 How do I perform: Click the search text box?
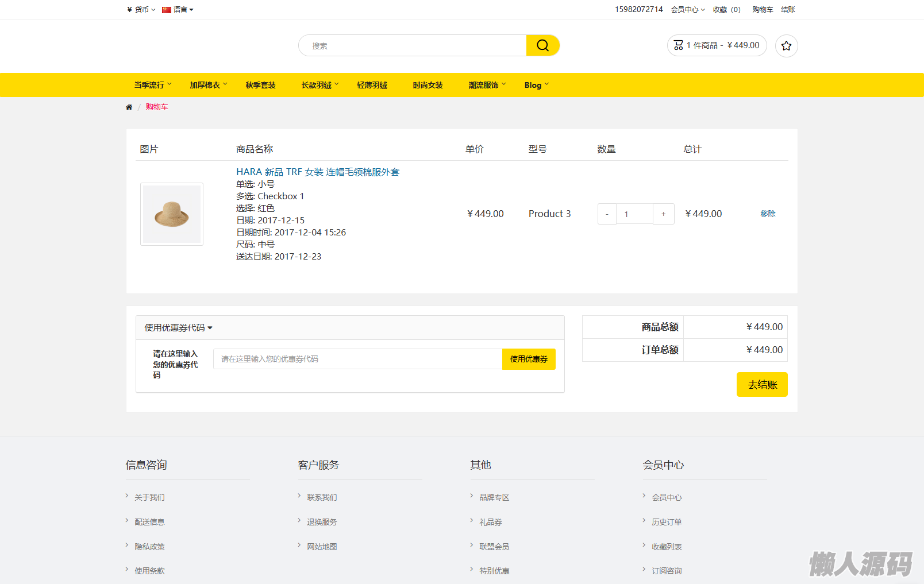412,46
